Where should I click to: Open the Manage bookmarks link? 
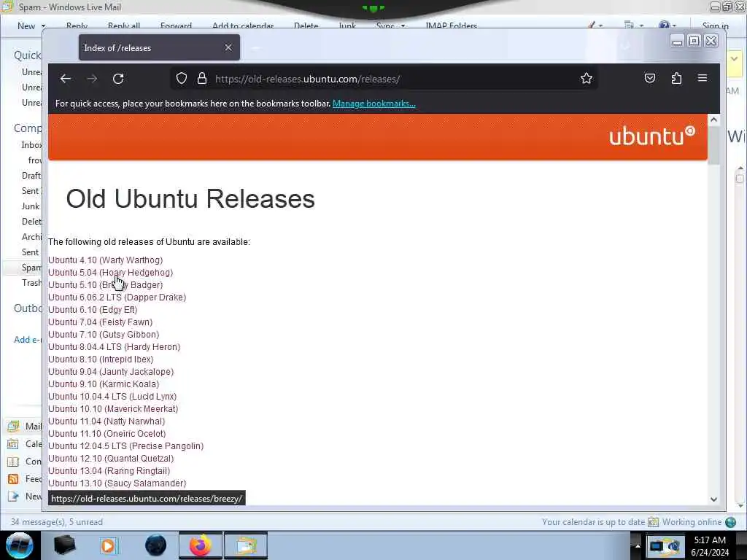(x=374, y=104)
